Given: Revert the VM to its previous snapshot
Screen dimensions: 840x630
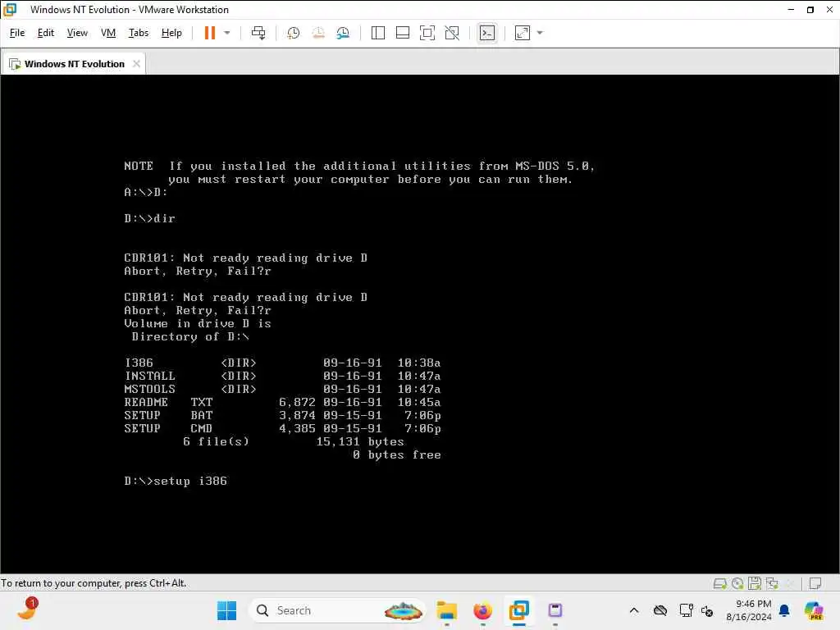Looking at the screenshot, I should (318, 33).
